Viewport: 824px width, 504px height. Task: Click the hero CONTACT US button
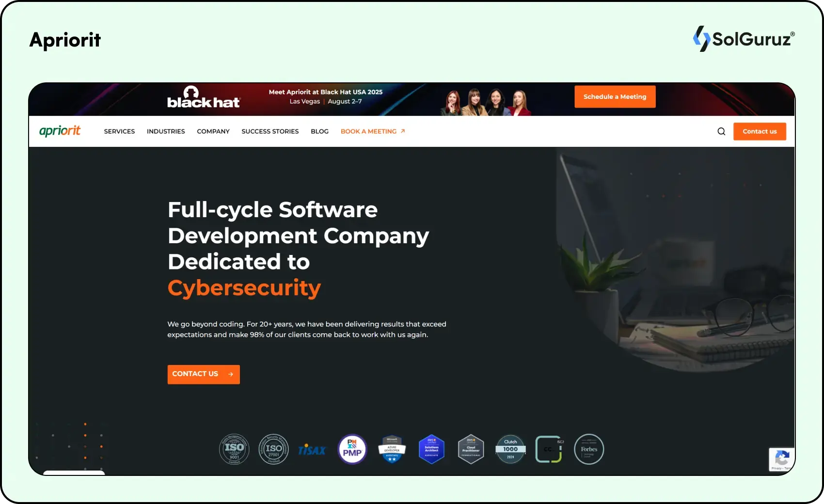pos(204,374)
